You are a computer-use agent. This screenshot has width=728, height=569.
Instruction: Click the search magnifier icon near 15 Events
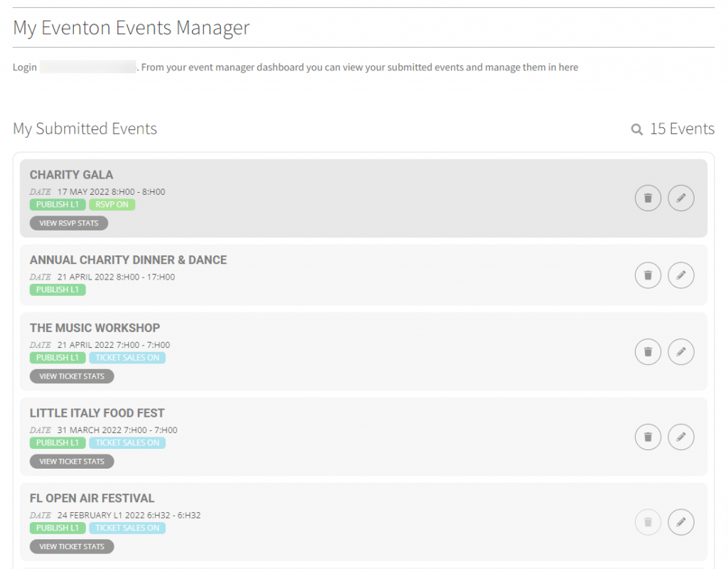637,129
